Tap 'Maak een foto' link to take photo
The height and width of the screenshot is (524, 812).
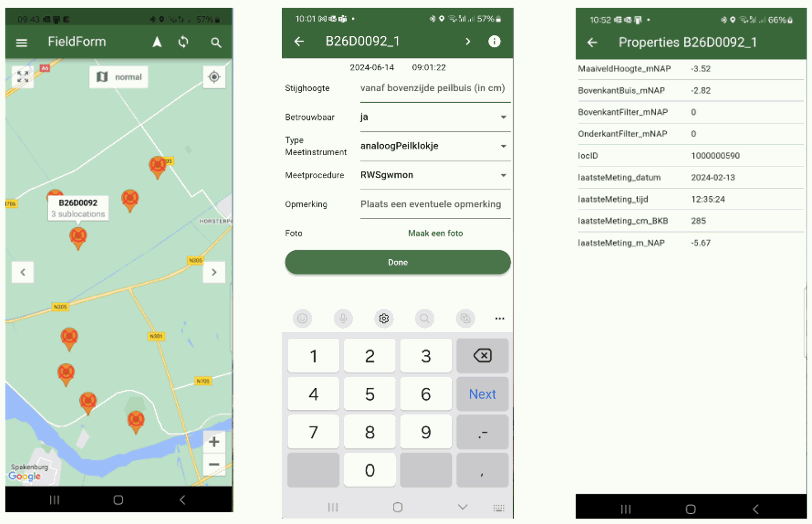pos(436,233)
